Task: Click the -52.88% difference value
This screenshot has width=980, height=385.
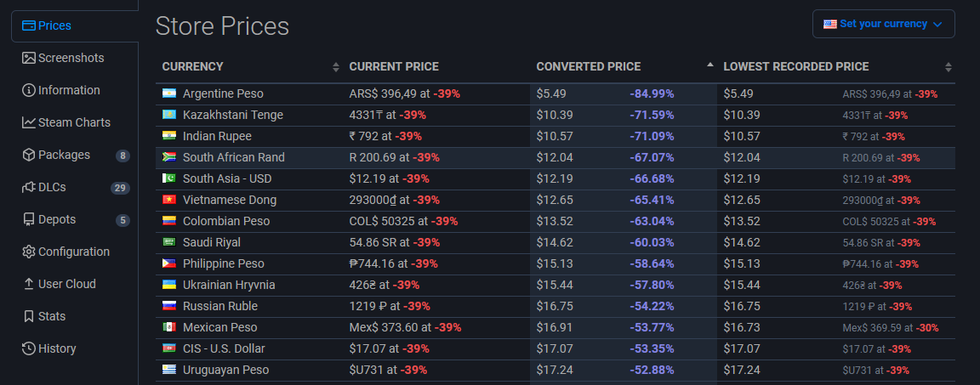Action: 652,370
